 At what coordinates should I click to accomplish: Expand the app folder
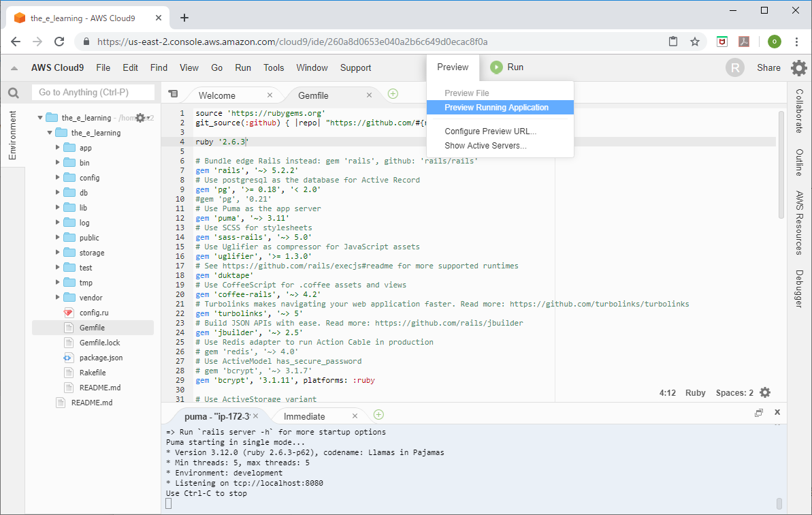coord(57,148)
